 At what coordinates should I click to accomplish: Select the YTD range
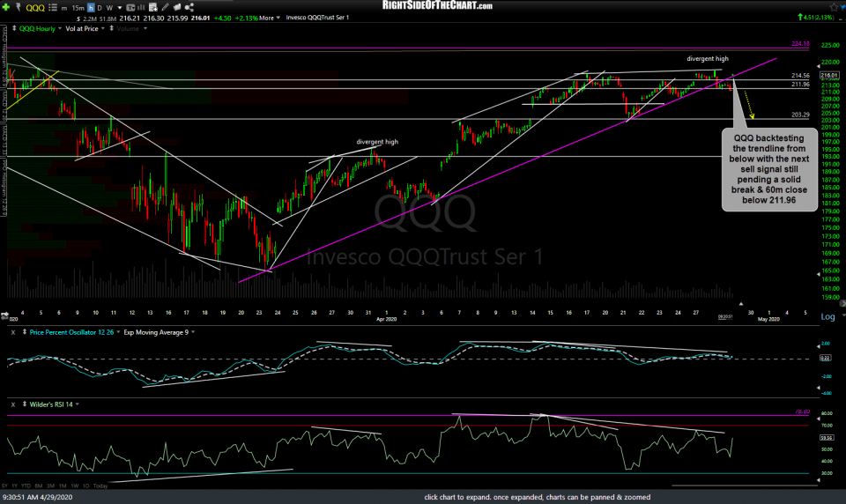tap(26, 486)
